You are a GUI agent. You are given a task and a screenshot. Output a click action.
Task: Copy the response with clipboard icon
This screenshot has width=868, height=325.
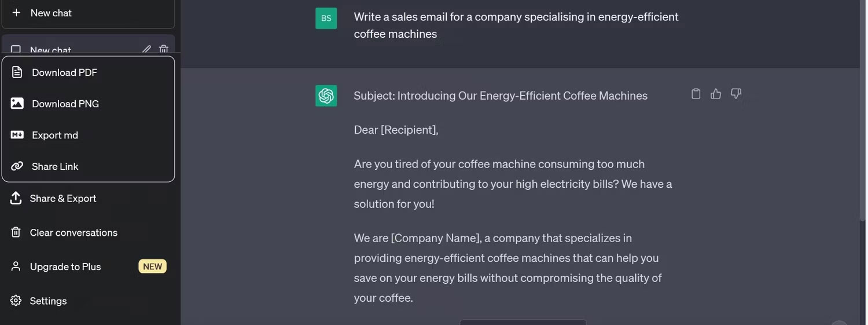point(696,94)
